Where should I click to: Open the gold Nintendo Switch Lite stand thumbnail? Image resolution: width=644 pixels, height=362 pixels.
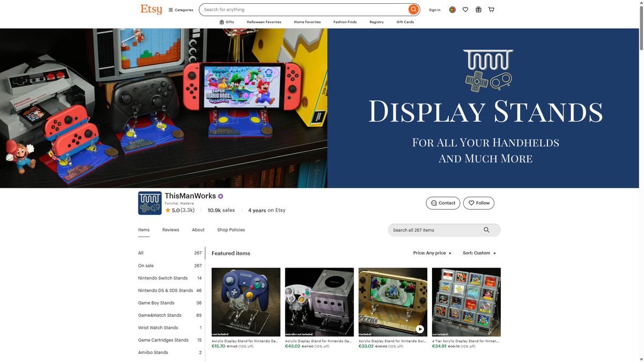[x=393, y=302]
